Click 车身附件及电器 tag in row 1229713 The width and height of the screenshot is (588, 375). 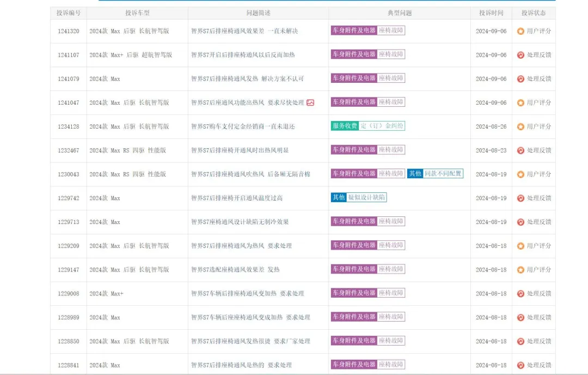(x=354, y=221)
